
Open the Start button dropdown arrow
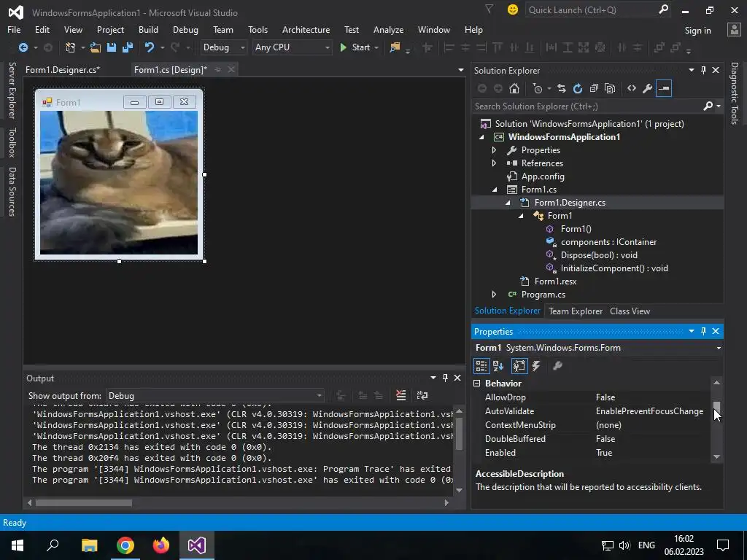tap(376, 47)
